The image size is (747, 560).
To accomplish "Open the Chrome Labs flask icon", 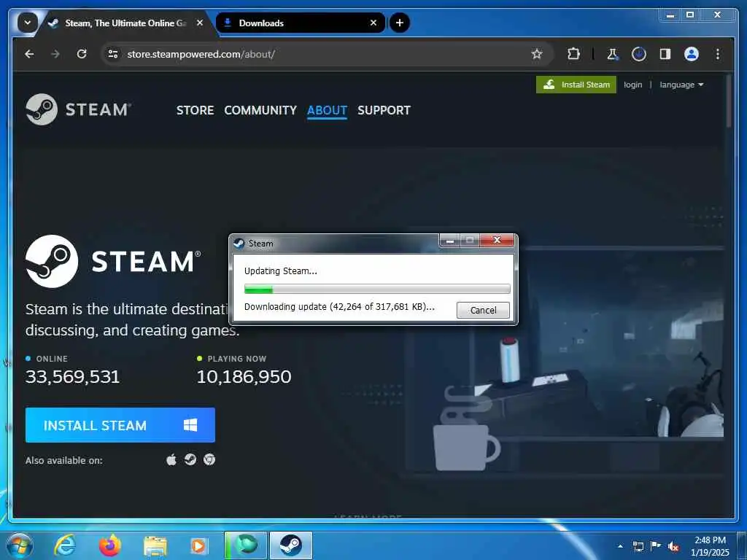I will click(x=613, y=54).
